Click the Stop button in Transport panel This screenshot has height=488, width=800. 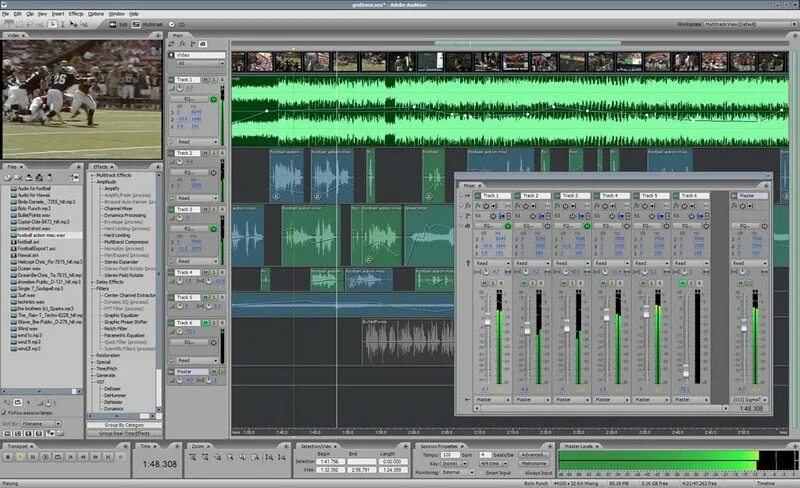click(x=8, y=457)
